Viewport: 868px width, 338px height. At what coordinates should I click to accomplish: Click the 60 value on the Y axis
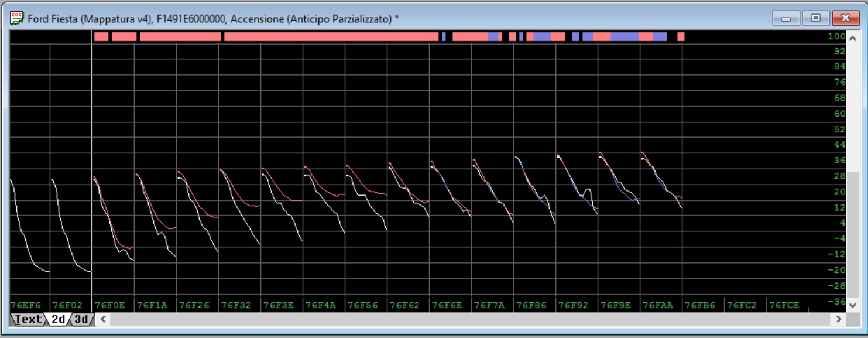point(840,114)
